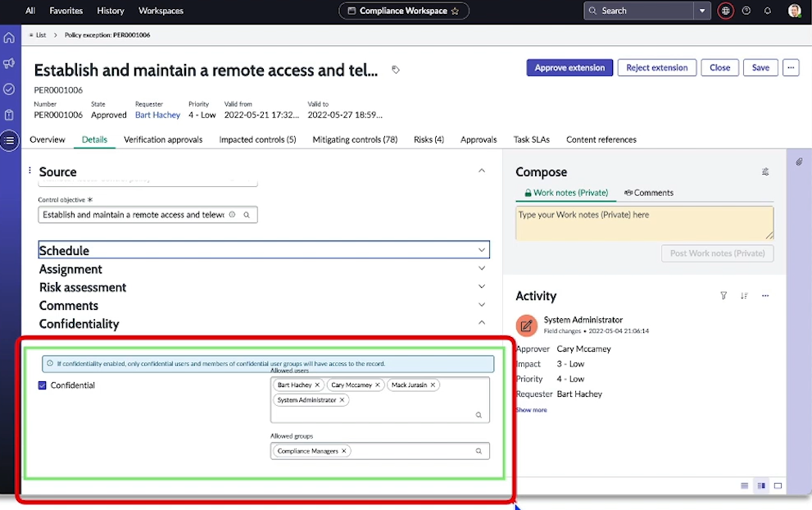Click the help question mark icon
The image size is (812, 510).
click(746, 11)
